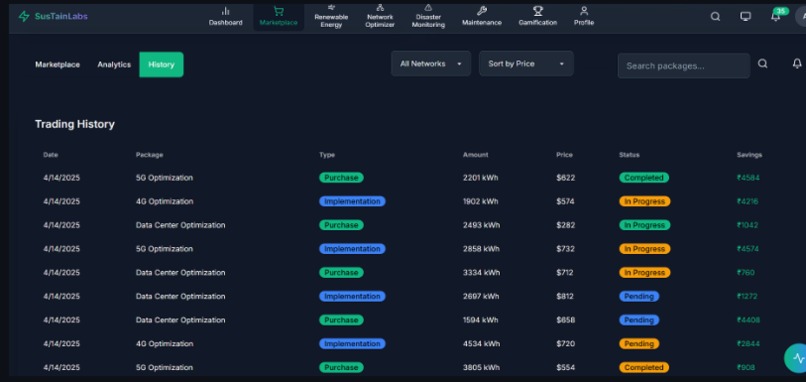Select the History tab

161,65
